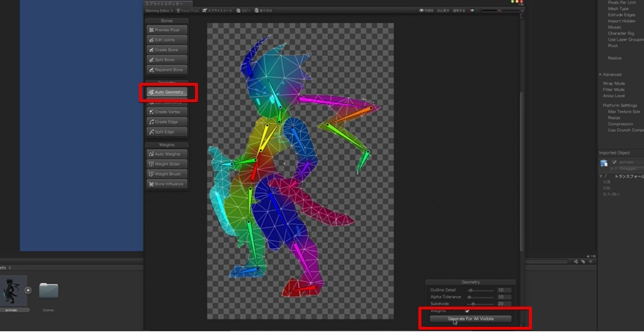Click the 貼り付け (paste) toolbar button
Screen dimensions: 644x332
[263, 10]
